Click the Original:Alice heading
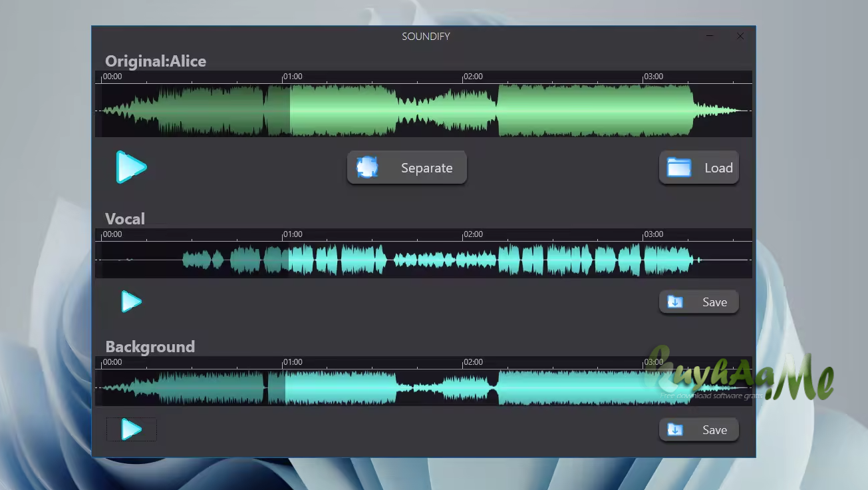868x490 pixels. coord(156,61)
